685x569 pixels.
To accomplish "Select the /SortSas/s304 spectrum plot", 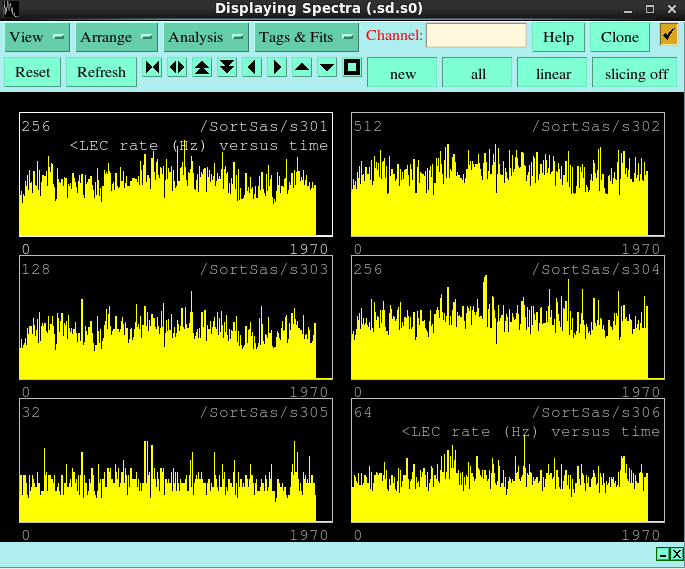I will coord(507,319).
